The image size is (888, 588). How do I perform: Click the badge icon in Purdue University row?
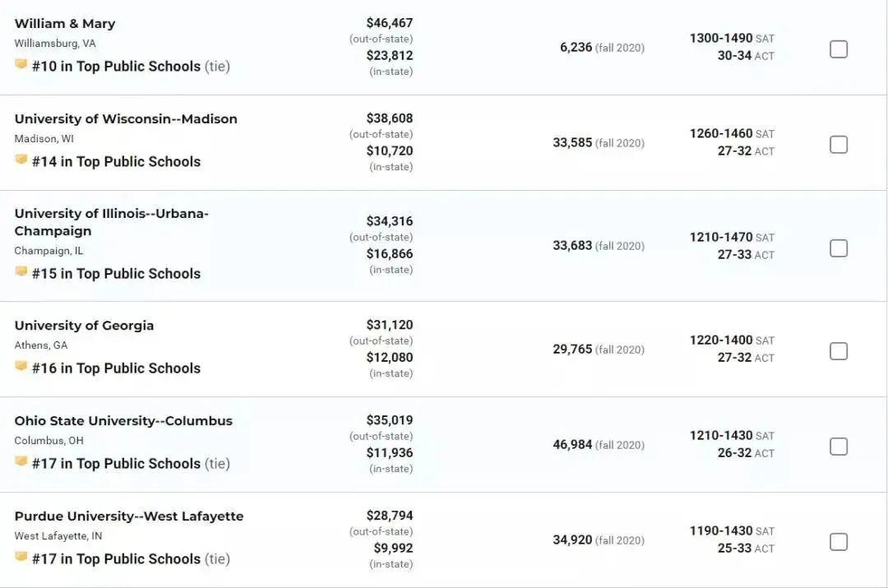pos(21,558)
